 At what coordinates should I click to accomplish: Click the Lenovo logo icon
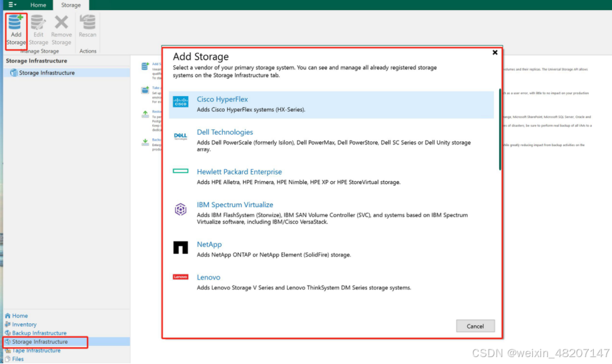coord(180,277)
